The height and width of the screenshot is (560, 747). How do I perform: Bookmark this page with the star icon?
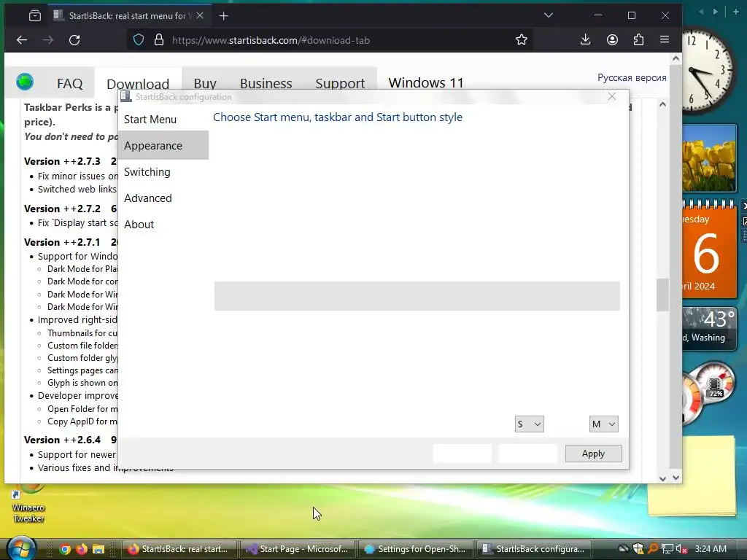pos(522,40)
